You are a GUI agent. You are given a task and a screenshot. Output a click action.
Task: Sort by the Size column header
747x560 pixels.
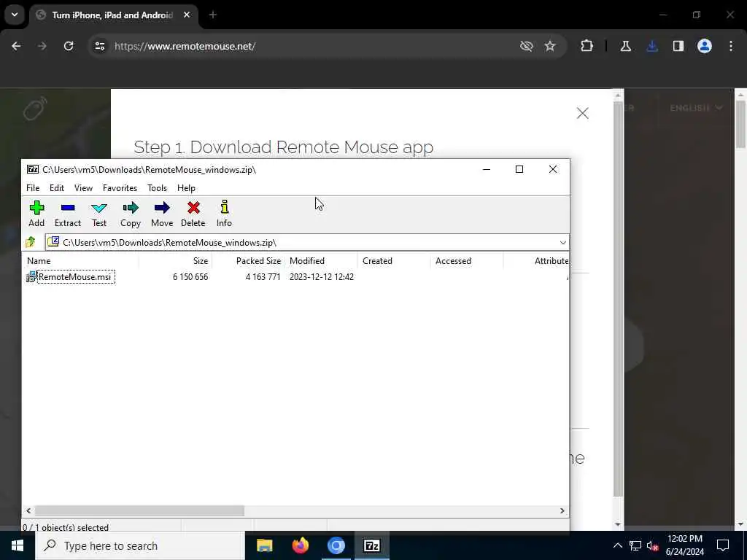[175, 261]
